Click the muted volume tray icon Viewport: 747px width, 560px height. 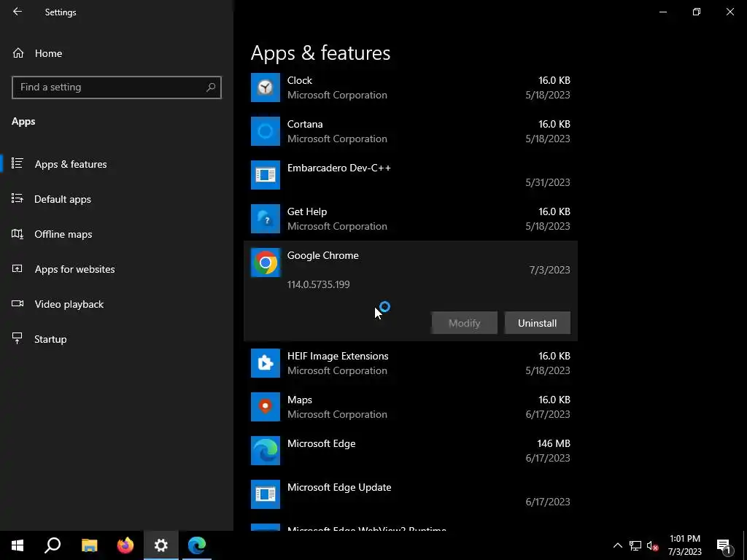(x=653, y=545)
